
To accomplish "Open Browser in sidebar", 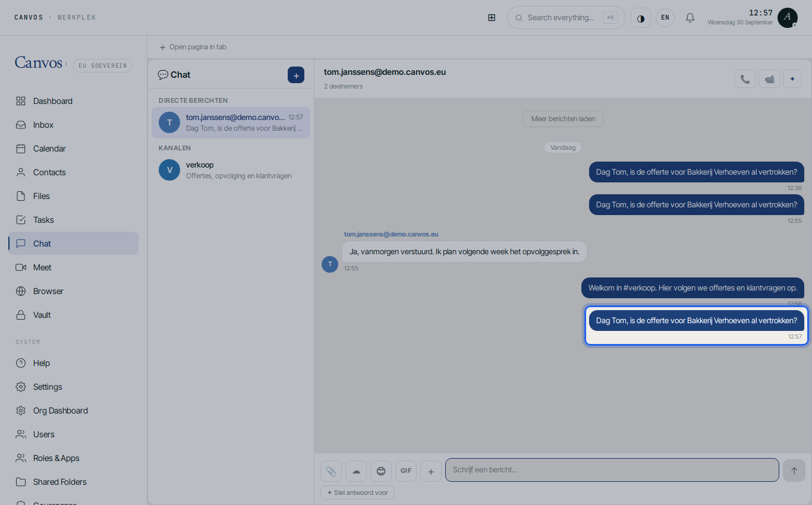I will point(73,291).
